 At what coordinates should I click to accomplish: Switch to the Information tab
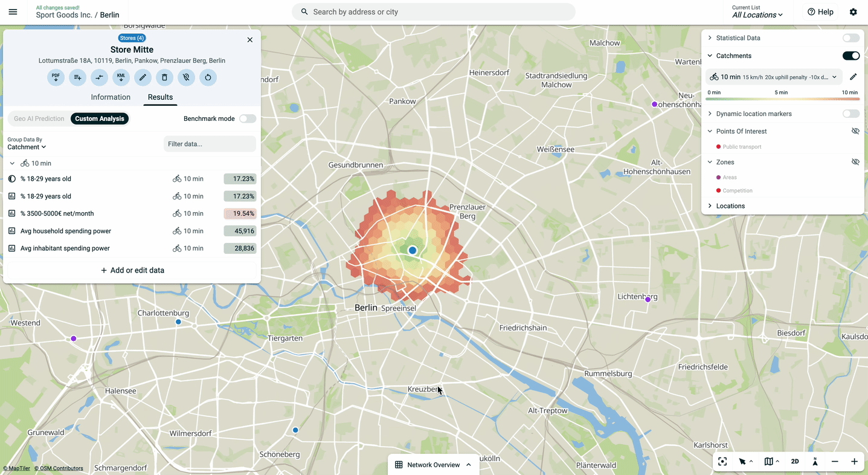111,97
